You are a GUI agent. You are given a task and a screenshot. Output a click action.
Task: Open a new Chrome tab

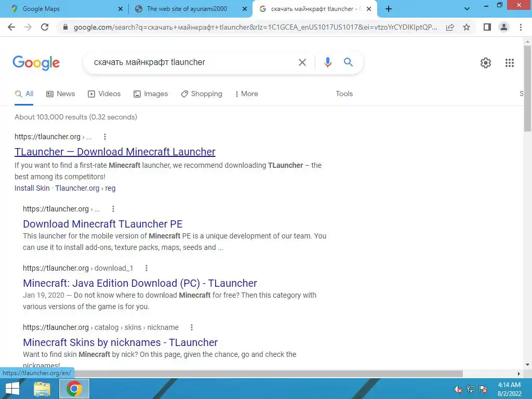[389, 9]
